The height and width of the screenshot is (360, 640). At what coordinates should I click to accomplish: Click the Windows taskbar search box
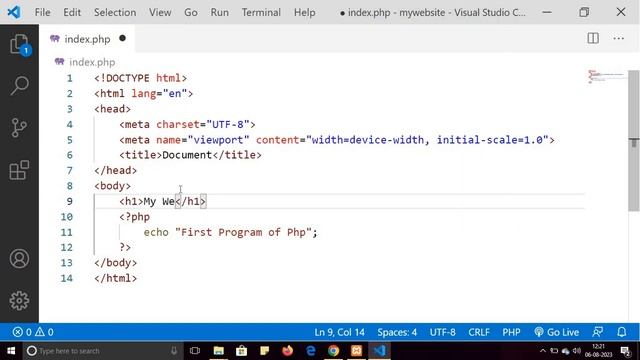tap(103, 351)
